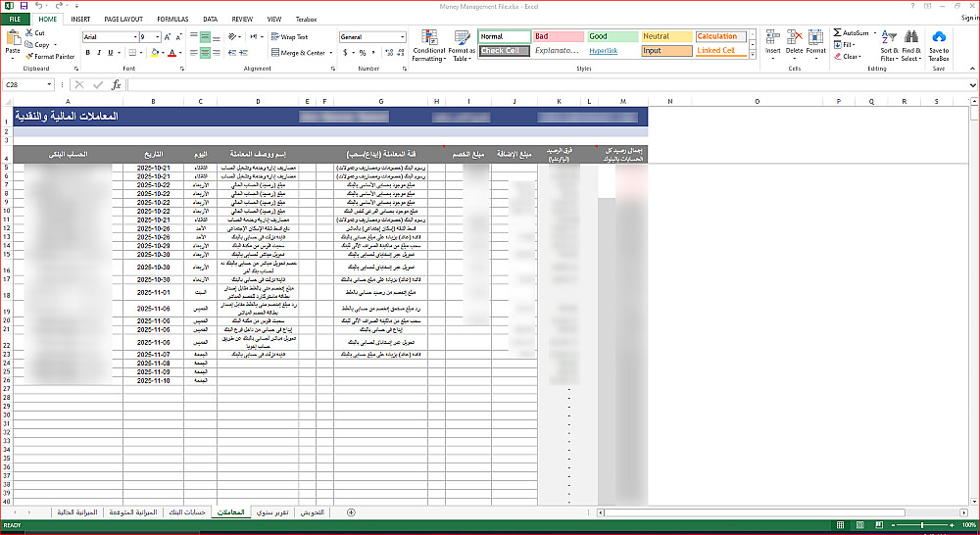Click the yellow fill color bucket
The image size is (980, 535).
pyautogui.click(x=155, y=53)
